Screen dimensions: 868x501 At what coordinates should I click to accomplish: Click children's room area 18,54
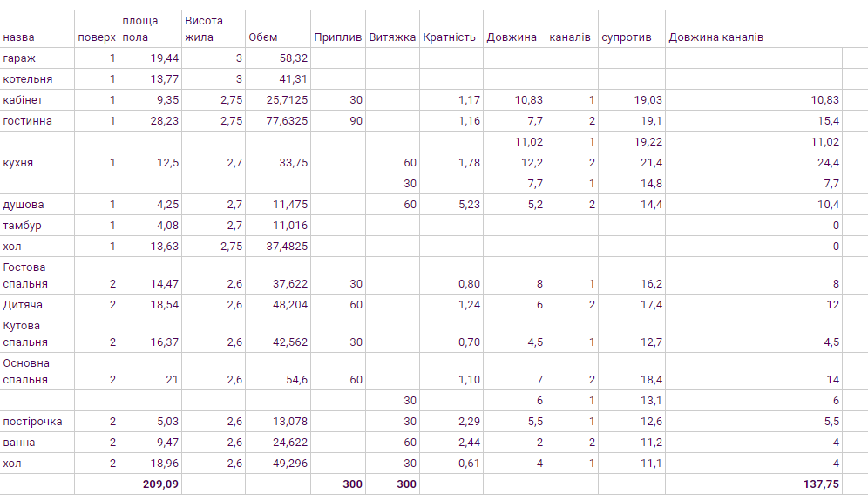coord(150,304)
